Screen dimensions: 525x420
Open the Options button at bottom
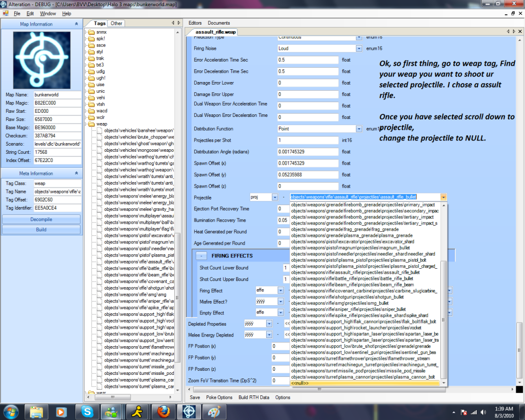[x=282, y=397]
